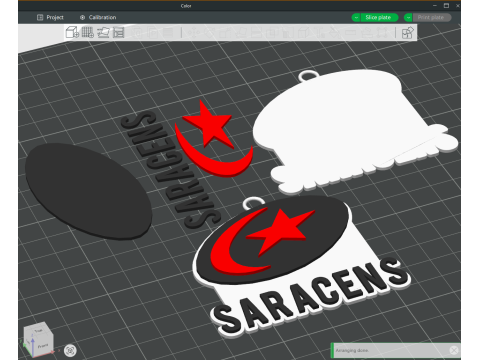Click the Arrange all objects icon
480x360 pixels.
(119, 33)
